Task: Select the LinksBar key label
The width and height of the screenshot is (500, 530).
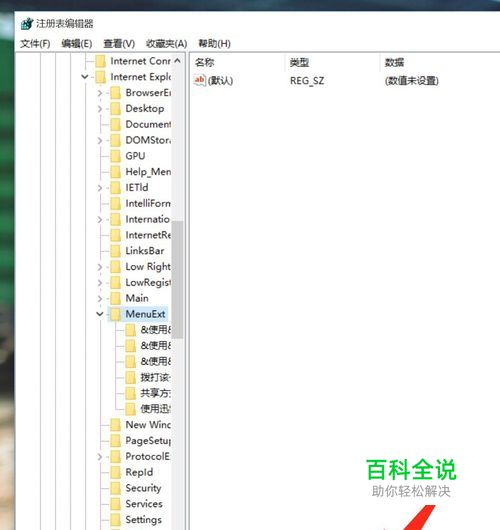Action: tap(145, 251)
